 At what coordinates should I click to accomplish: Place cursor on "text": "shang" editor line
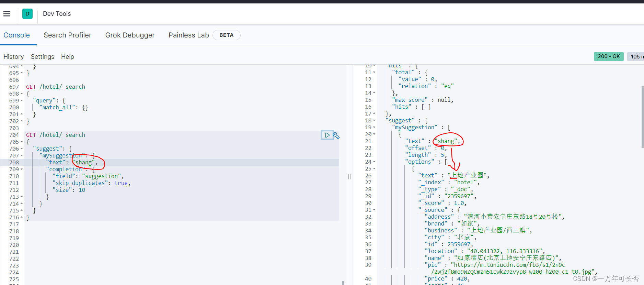pyautogui.click(x=72, y=163)
